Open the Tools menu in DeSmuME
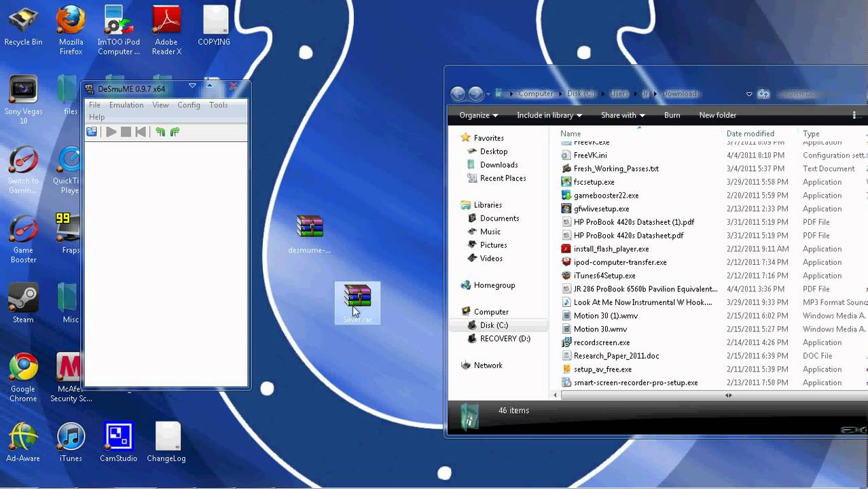 [x=219, y=105]
